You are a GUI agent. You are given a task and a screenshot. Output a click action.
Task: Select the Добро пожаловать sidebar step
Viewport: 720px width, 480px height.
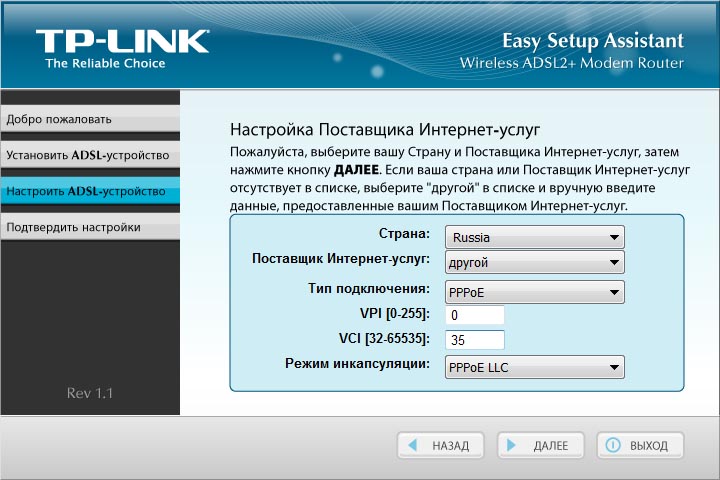pos(90,119)
